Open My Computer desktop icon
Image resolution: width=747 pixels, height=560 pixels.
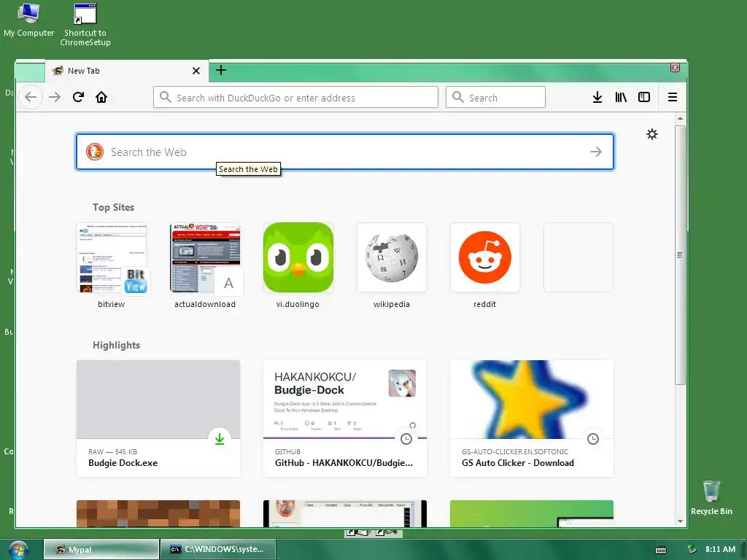pyautogui.click(x=28, y=20)
